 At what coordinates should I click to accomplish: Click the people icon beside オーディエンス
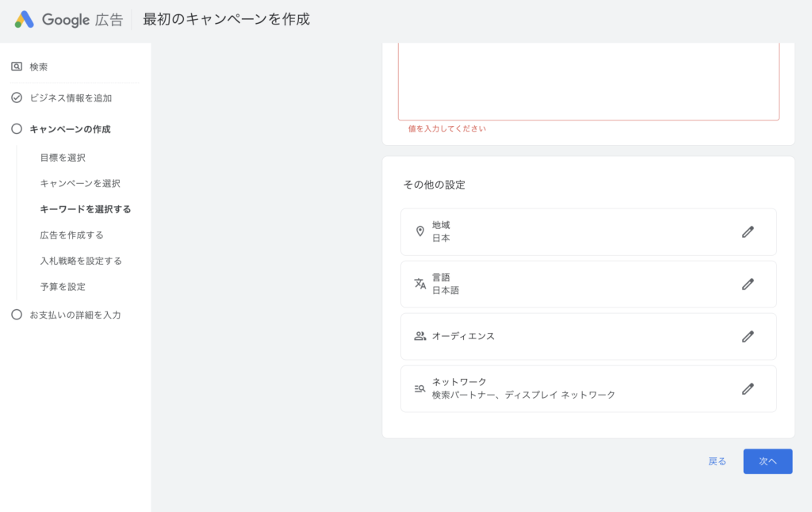(x=420, y=336)
